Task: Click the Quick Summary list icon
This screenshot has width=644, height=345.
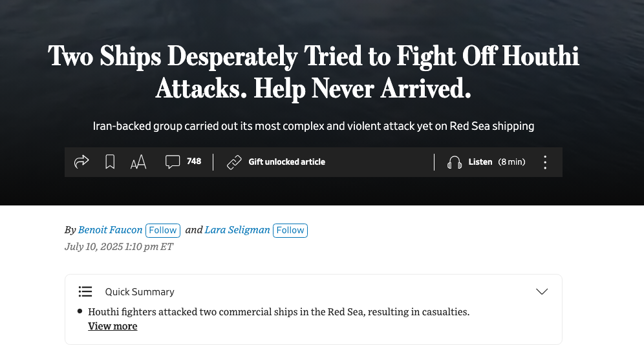Action: click(x=85, y=291)
